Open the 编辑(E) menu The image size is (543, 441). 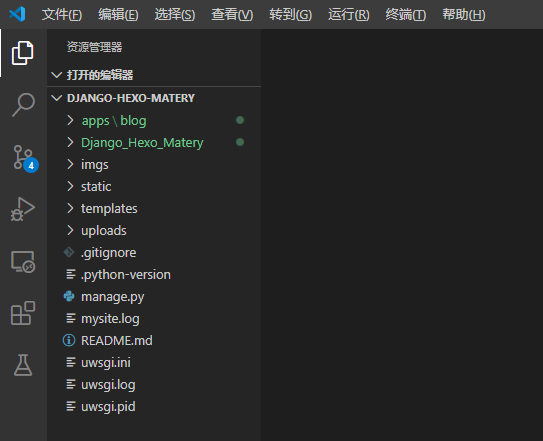[x=118, y=15]
